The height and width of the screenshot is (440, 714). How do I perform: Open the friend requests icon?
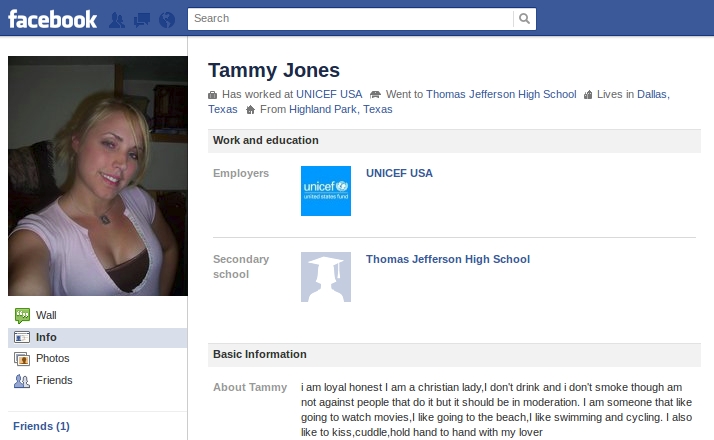pos(117,20)
